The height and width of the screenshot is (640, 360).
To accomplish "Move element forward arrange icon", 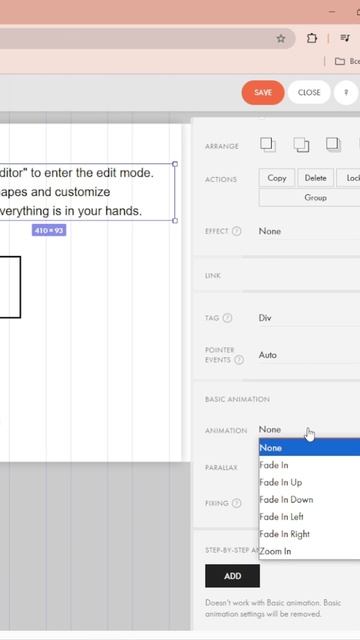I will 301,144.
